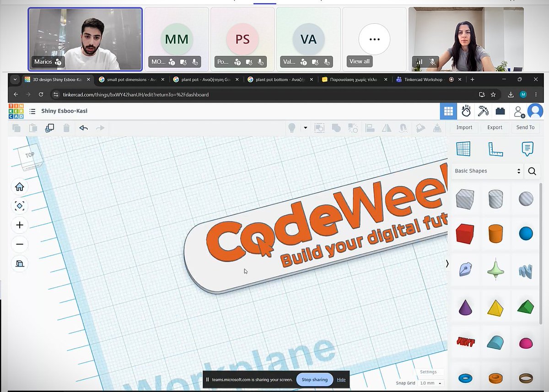
Task: Switch to Bricks mode
Action: (x=500, y=111)
